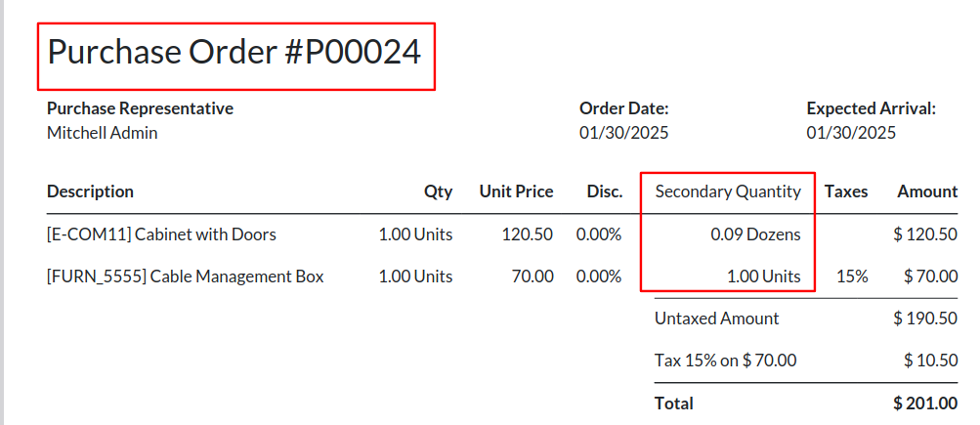This screenshot has height=425, width=980.
Task: Click the Purchase Order #P00024 title
Action: pos(234,52)
